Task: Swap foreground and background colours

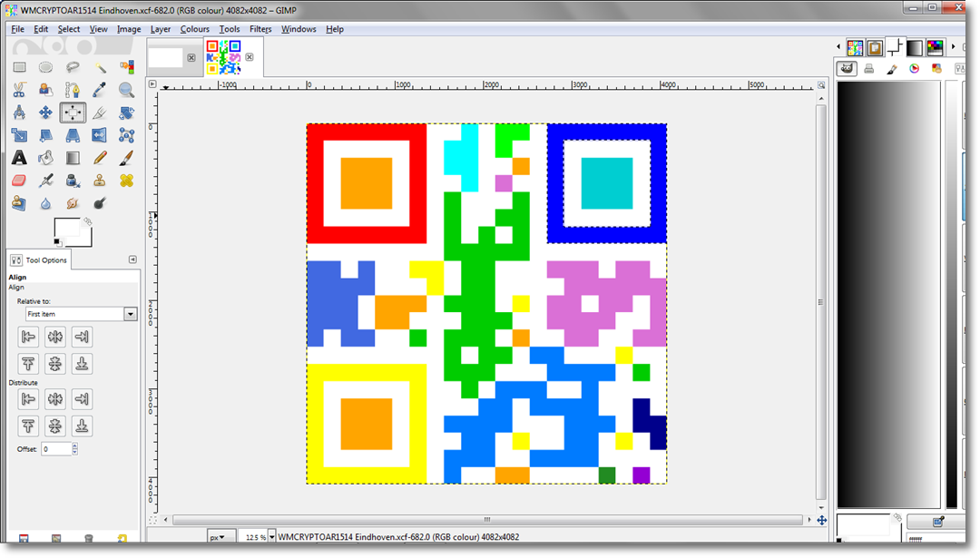Action: pyautogui.click(x=88, y=221)
